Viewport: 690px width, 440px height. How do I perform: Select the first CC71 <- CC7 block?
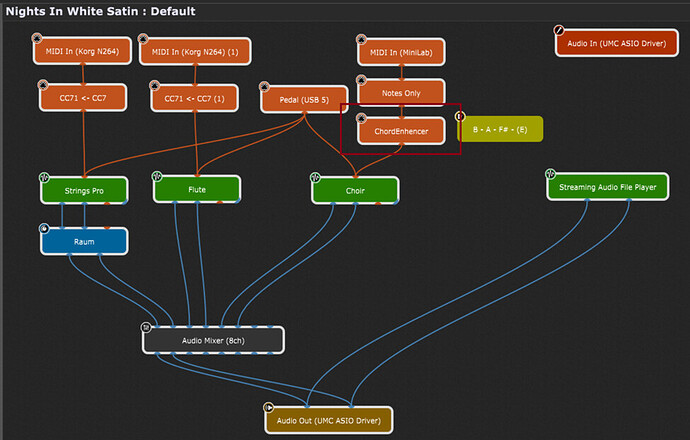[x=84, y=98]
